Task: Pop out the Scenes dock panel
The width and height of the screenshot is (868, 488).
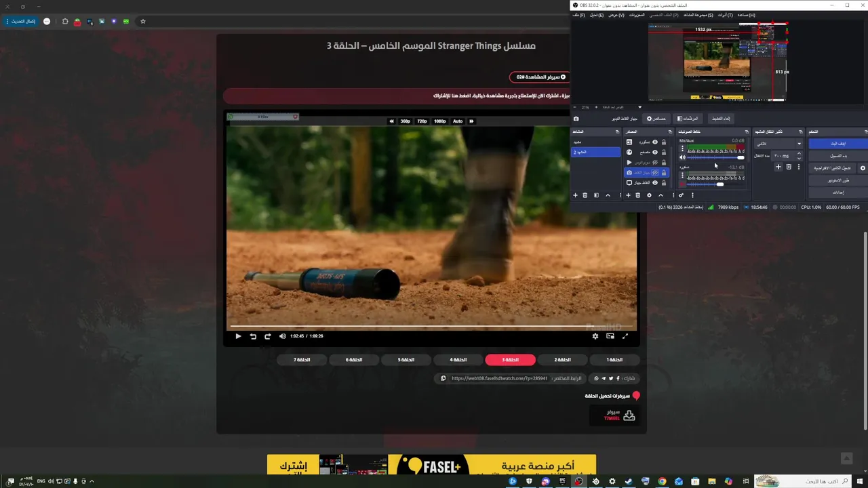Action: (617, 131)
